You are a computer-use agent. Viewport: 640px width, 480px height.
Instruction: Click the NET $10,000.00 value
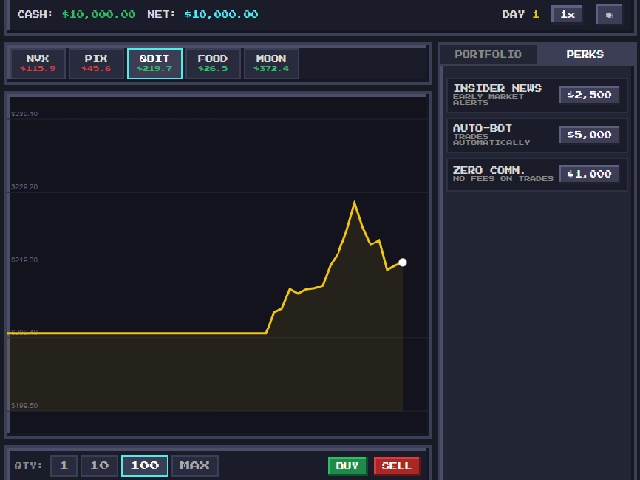[x=221, y=14]
